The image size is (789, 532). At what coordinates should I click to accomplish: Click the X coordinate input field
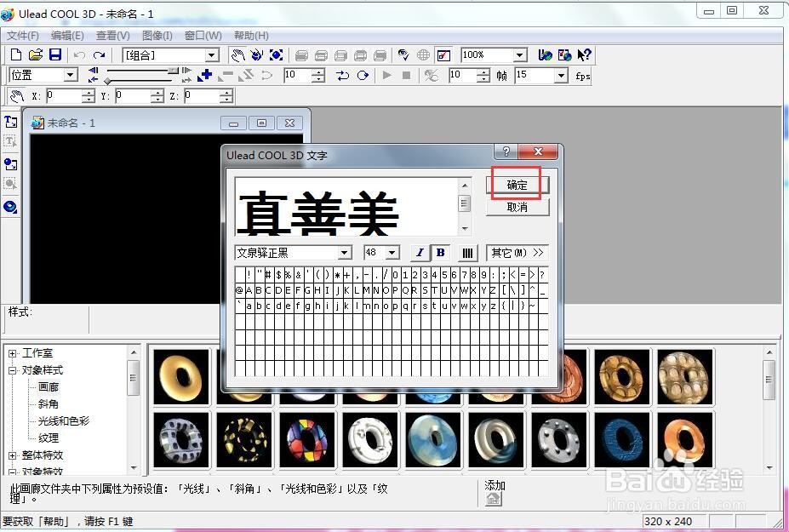click(x=64, y=95)
